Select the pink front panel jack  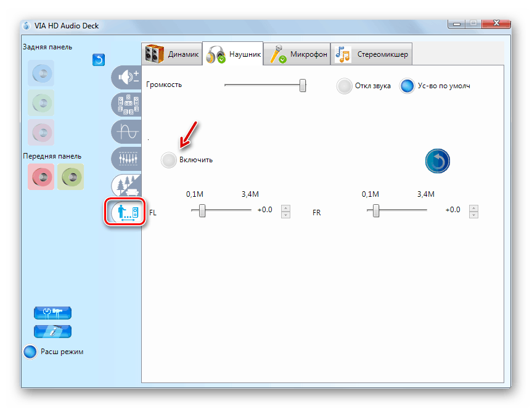click(41, 177)
